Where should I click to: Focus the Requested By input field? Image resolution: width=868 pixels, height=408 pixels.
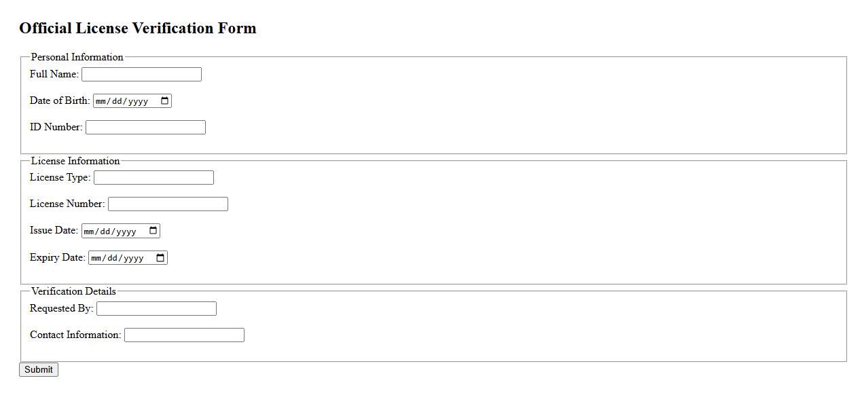click(156, 308)
